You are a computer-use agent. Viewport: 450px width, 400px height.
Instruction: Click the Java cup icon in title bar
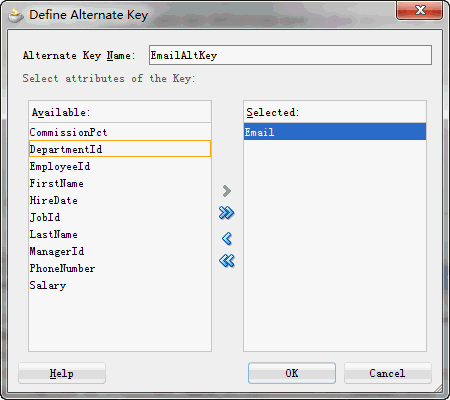[15, 15]
